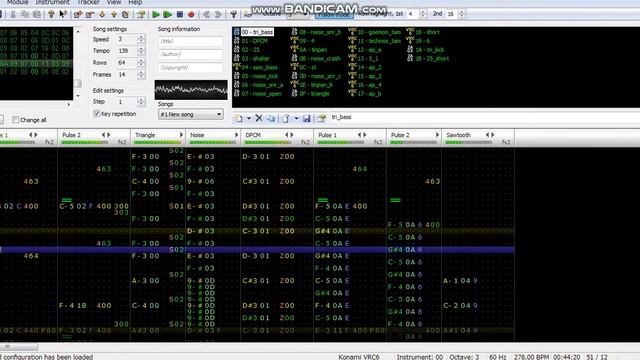Open the Songs dropdown '#1 New song'
Screen dimensions: 640x360
coord(191,114)
